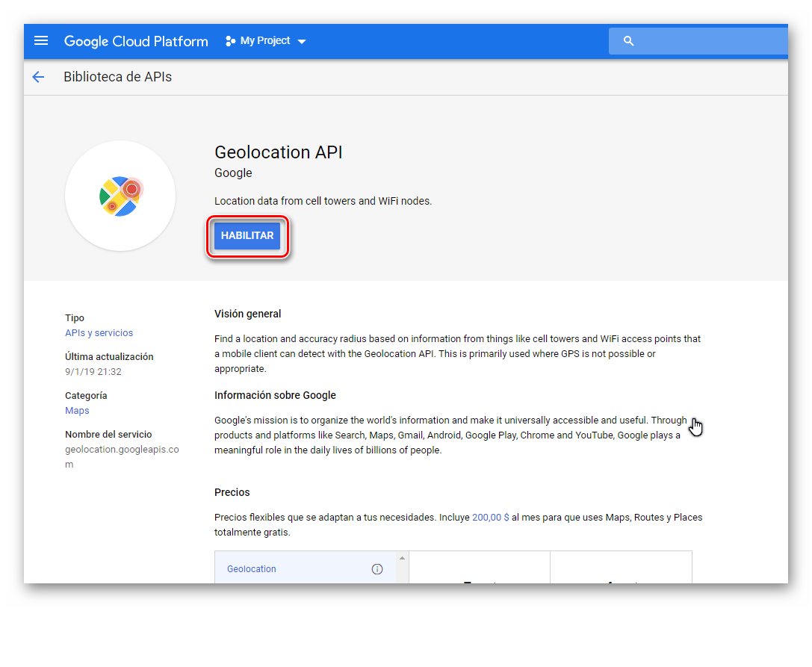Click the Información sobre Google heading

[x=275, y=395]
